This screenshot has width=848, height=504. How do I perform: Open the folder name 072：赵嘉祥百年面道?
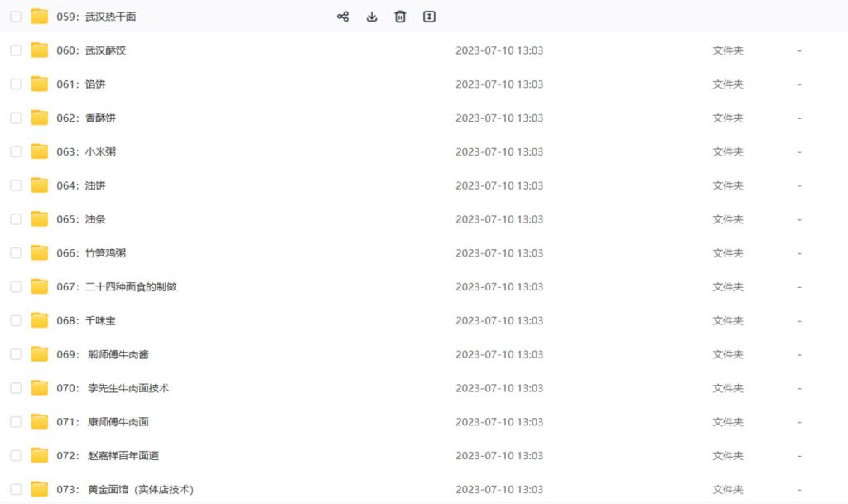click(108, 455)
